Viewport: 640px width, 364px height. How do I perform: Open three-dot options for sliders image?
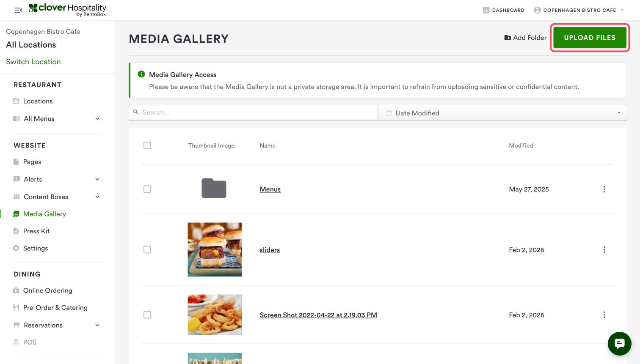coord(604,250)
